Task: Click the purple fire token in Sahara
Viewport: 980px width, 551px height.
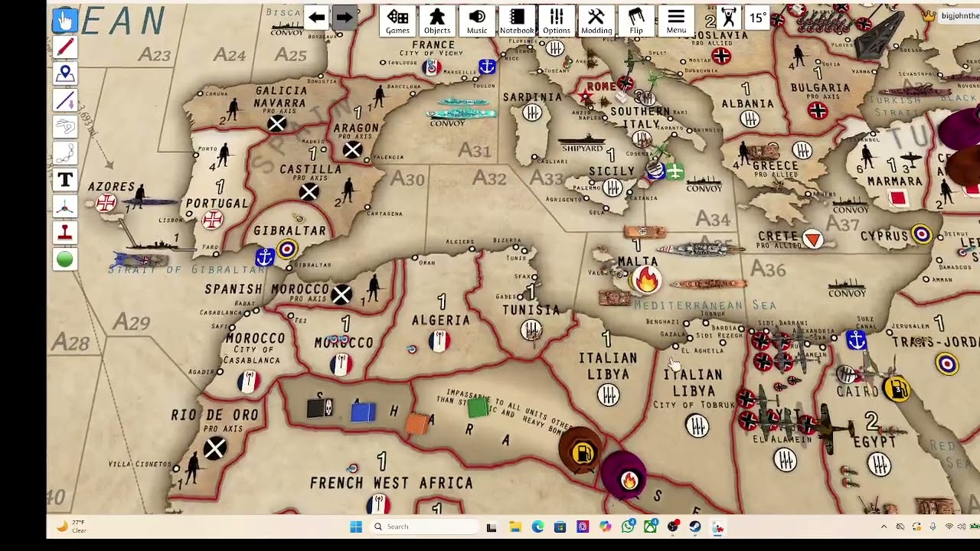Action: 628,479
